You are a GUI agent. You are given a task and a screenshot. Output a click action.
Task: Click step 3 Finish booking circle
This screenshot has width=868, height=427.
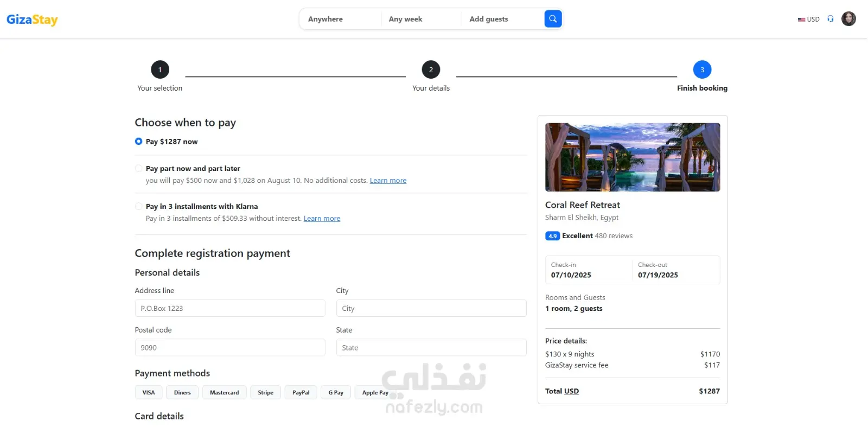pyautogui.click(x=702, y=69)
